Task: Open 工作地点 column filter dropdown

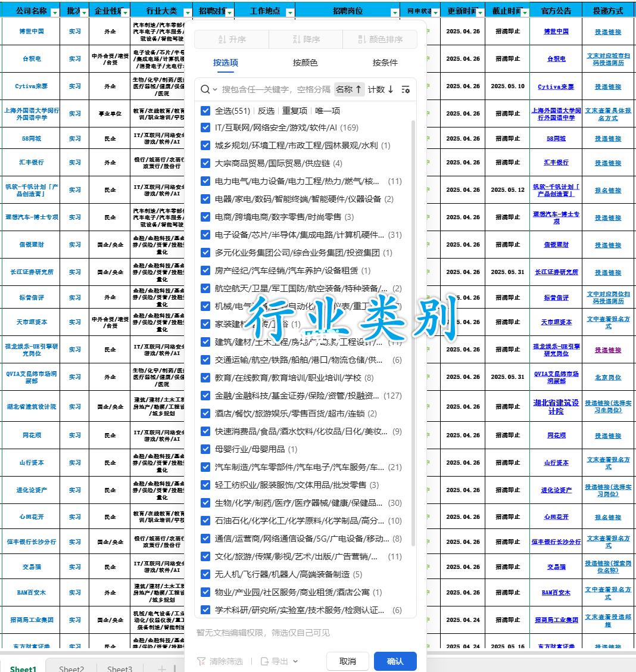Action: click(x=290, y=13)
